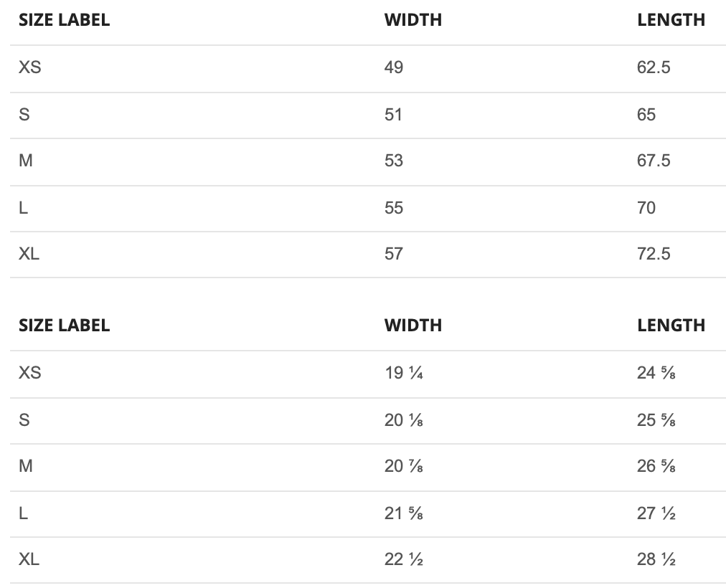Click the 49 width value for XS

coord(394,68)
